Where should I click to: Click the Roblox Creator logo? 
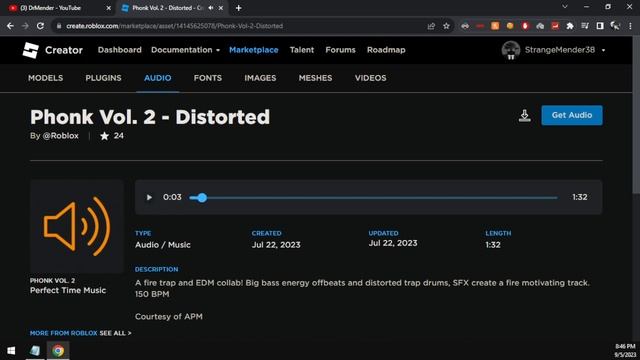click(x=31, y=50)
